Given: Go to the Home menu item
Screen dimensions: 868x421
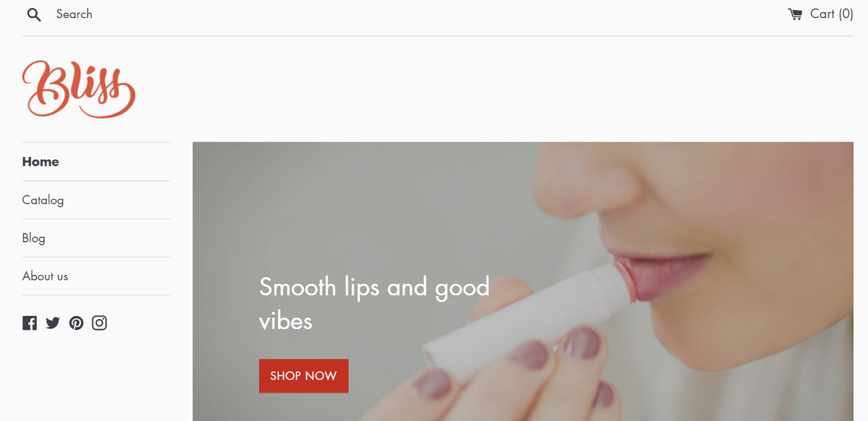Looking at the screenshot, I should click(x=96, y=161).
